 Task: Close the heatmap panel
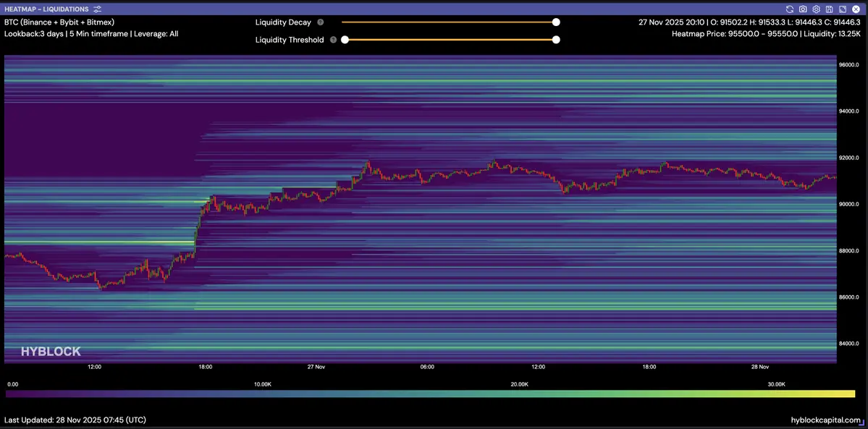(x=855, y=9)
